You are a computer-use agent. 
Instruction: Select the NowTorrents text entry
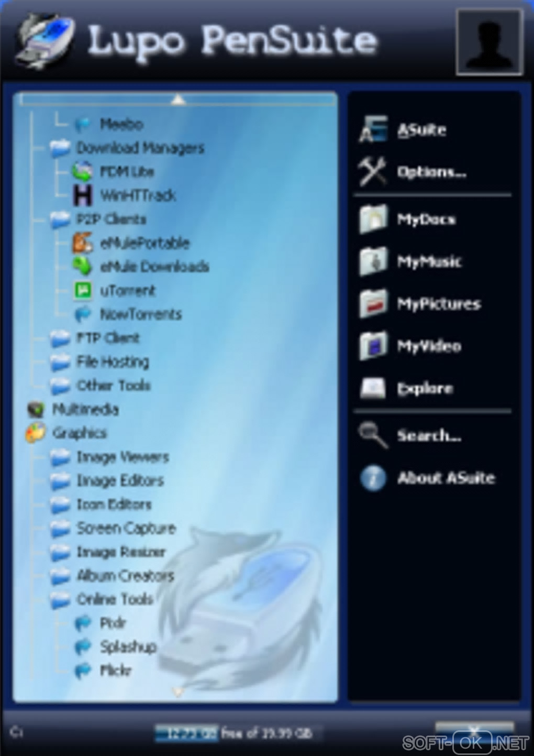[141, 314]
